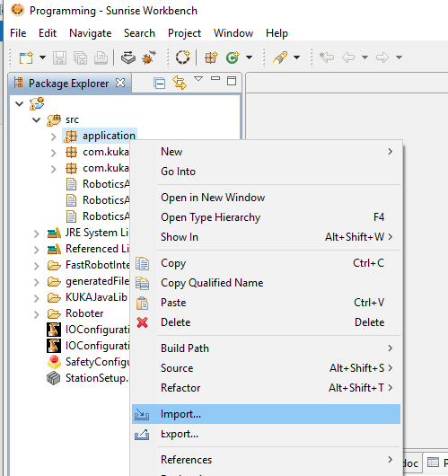The height and width of the screenshot is (476, 448).
Task: Open the dropdown arrow next to New icon
Action: [42, 57]
